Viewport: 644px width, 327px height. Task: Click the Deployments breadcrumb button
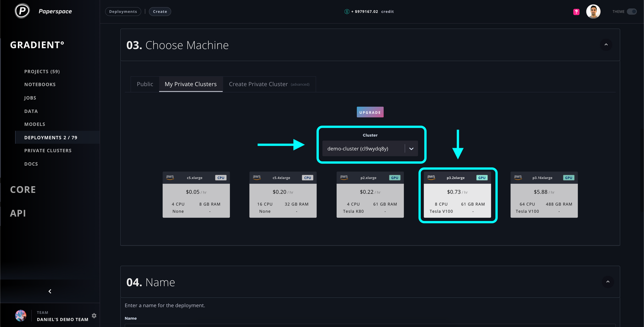(123, 12)
